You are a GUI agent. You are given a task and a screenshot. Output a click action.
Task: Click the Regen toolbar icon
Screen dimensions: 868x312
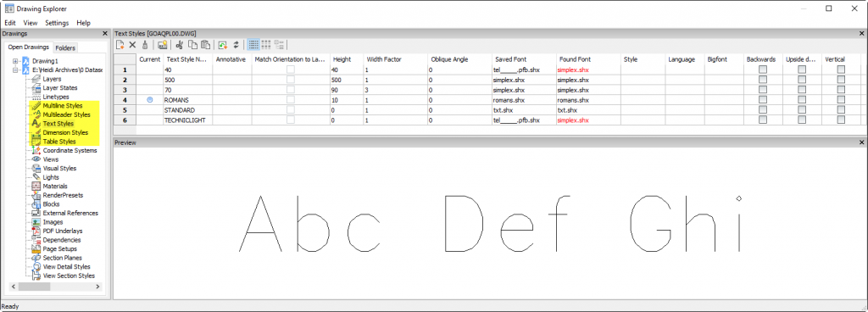[223, 45]
